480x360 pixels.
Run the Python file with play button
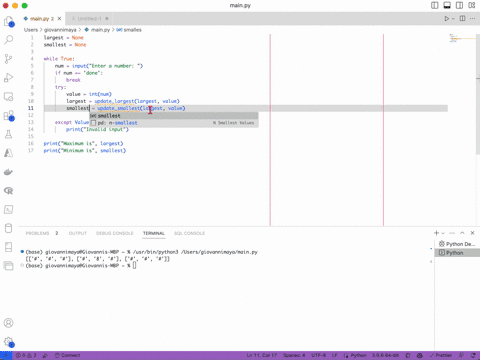coord(447,19)
